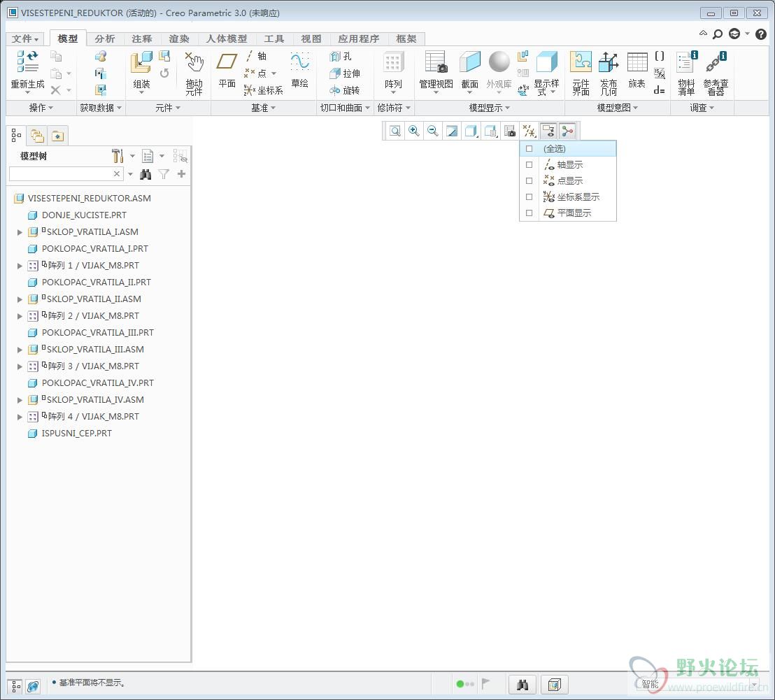775x700 pixels.
Task: Open the 文件 file menu
Action: [24, 38]
